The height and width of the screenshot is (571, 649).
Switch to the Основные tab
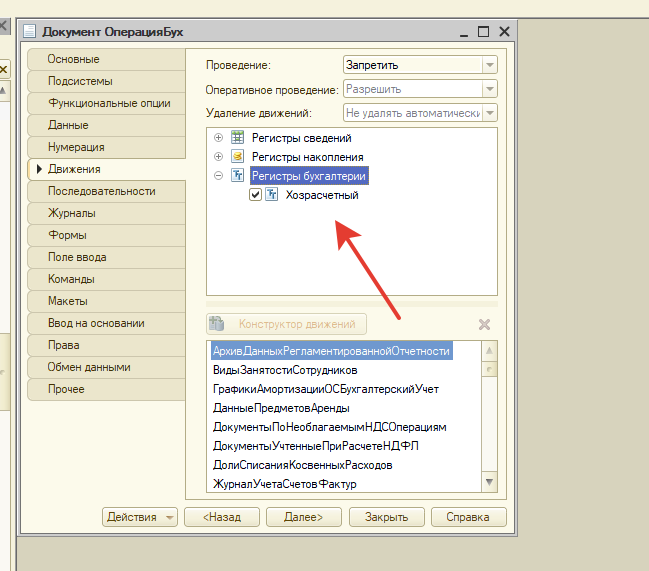(106, 59)
